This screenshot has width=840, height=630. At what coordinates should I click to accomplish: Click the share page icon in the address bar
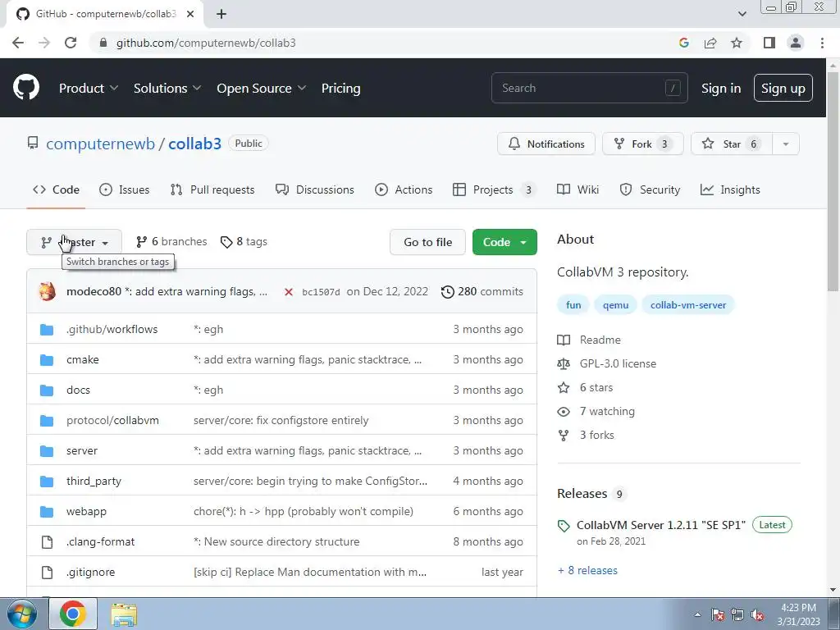(710, 43)
